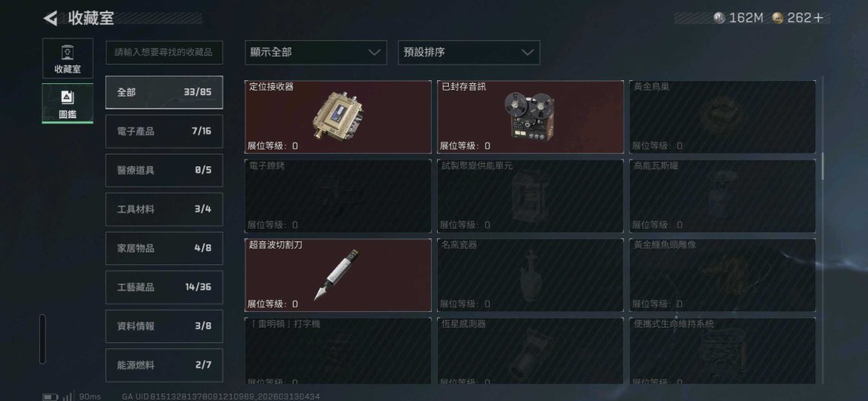The height and width of the screenshot is (401, 868).
Task: Open the 已封存音訊 tape recorder card
Action: pos(531,117)
